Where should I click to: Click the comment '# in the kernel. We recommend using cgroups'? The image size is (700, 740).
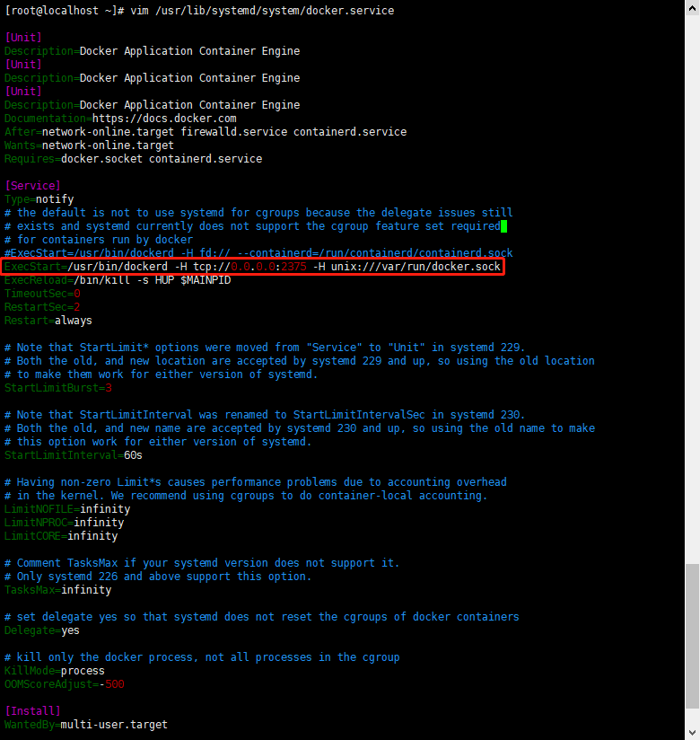[246, 496]
